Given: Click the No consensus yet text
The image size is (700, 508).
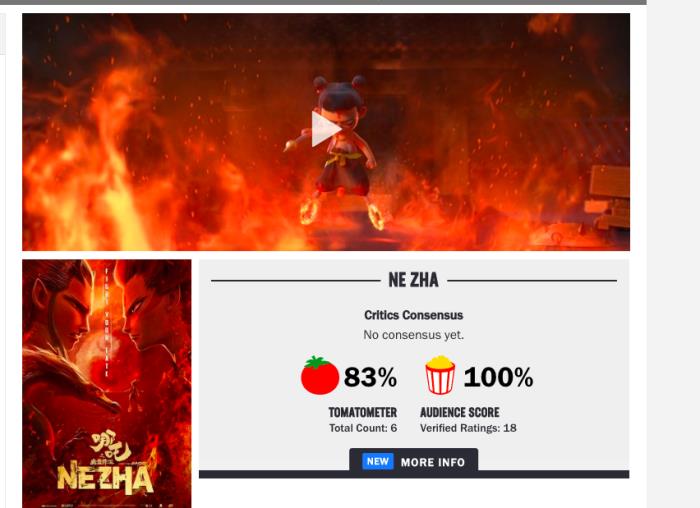Looking at the screenshot, I should click(x=413, y=335).
